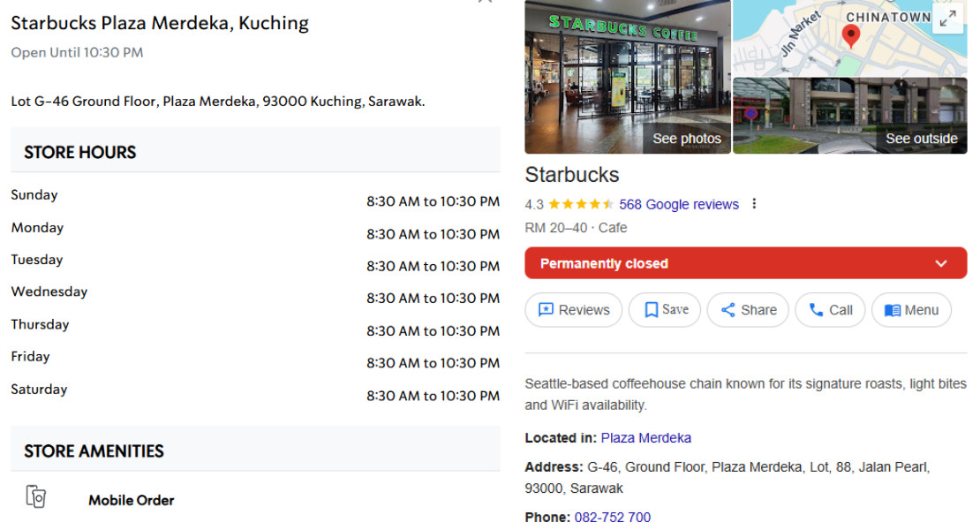
Task: Click the star rating display
Action: 581,204
